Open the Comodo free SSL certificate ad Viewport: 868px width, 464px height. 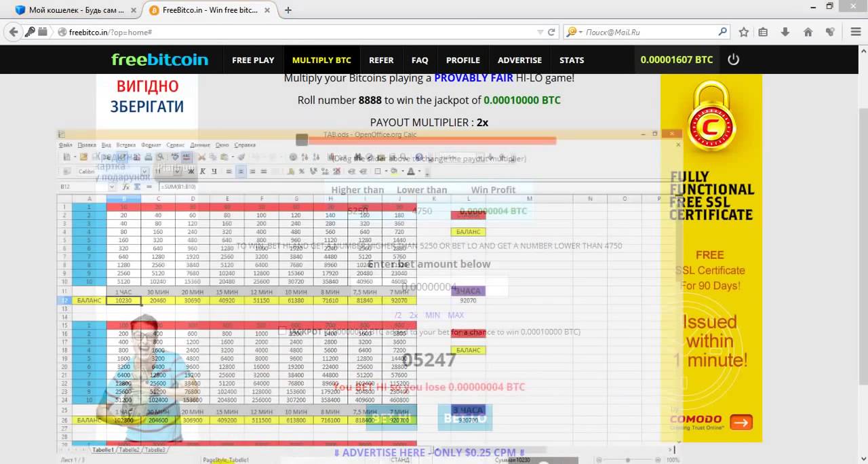(711, 258)
